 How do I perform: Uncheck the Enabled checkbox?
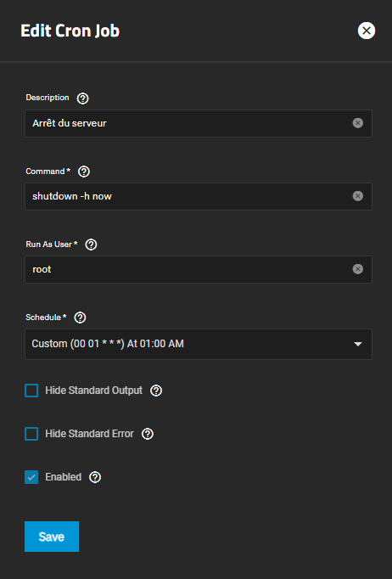31,477
